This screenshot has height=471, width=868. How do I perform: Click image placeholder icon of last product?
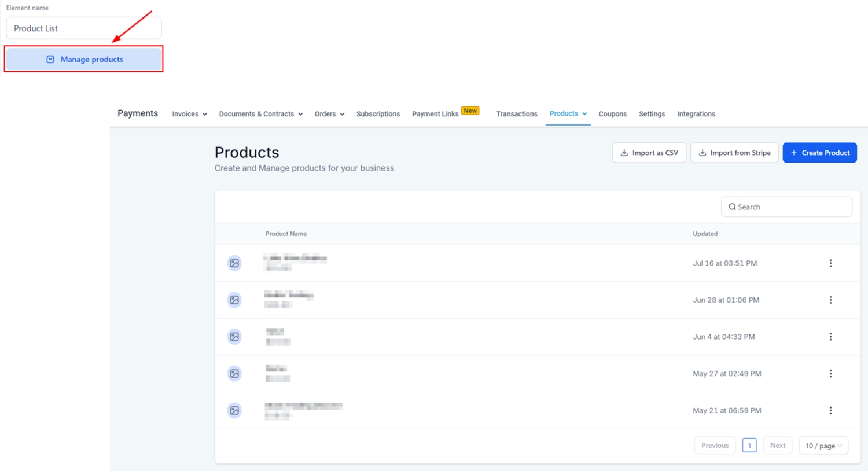point(234,410)
